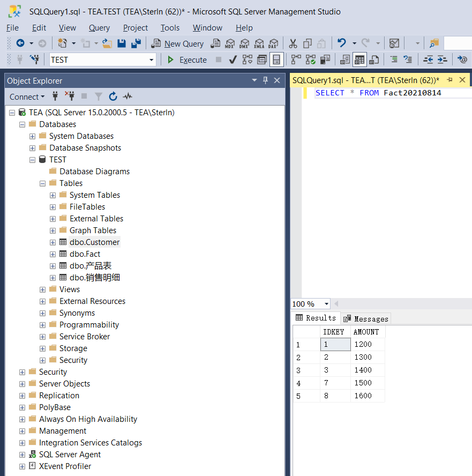Click the Save file icon
Screen dimensions: 472x476
(x=122, y=43)
